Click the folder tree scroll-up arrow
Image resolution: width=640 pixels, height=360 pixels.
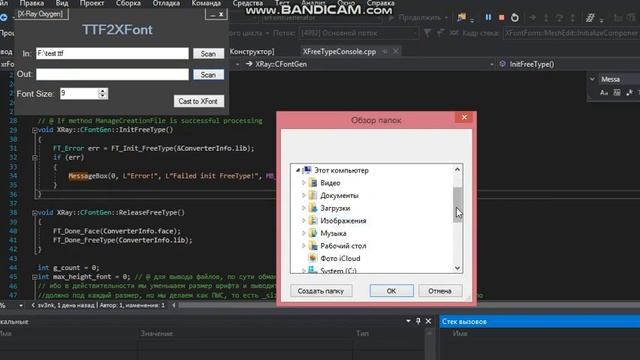[x=458, y=169]
